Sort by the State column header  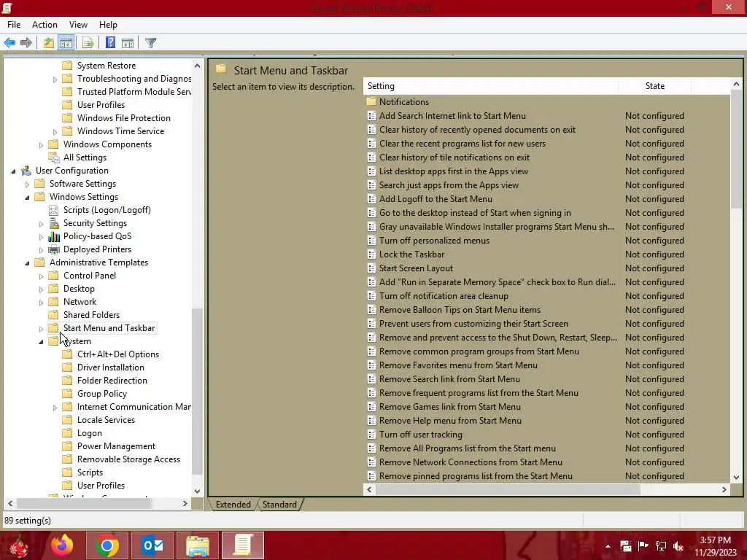pos(654,86)
